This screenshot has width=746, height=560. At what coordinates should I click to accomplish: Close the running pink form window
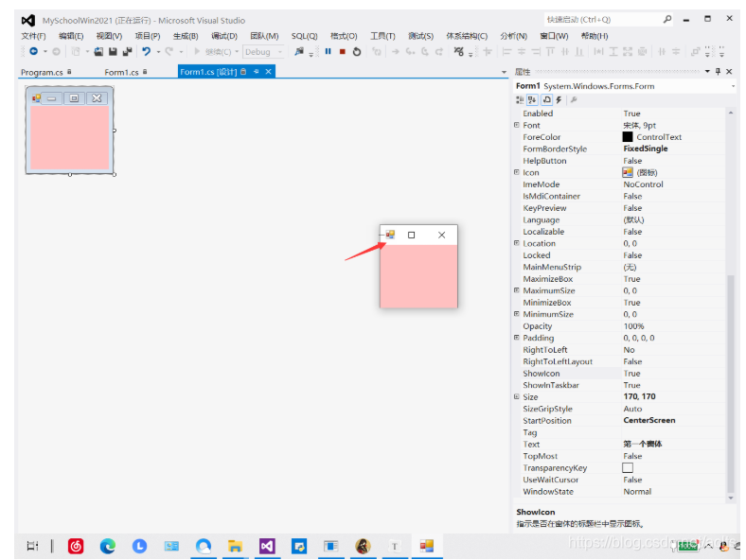pyautogui.click(x=441, y=235)
